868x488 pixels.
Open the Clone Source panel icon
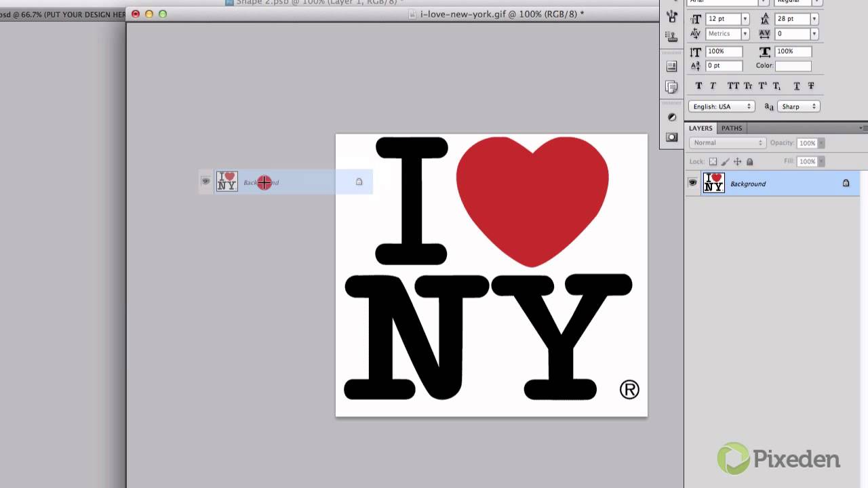[672, 36]
